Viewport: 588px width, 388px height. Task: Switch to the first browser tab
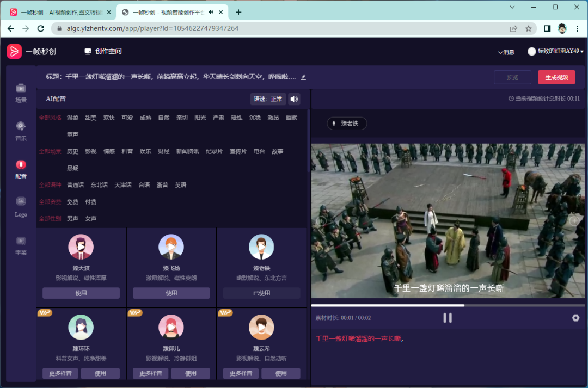coord(60,12)
